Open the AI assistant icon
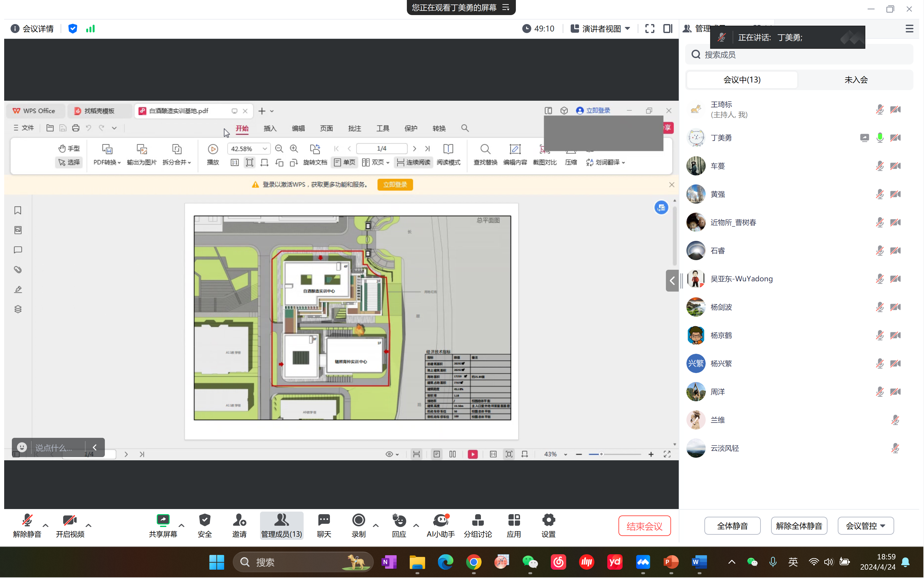The image size is (924, 578). [x=440, y=521]
